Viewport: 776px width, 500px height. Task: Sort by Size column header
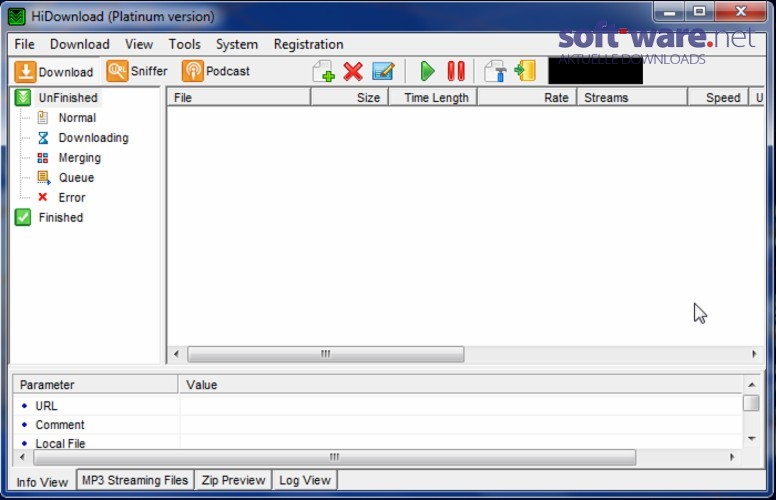point(350,98)
